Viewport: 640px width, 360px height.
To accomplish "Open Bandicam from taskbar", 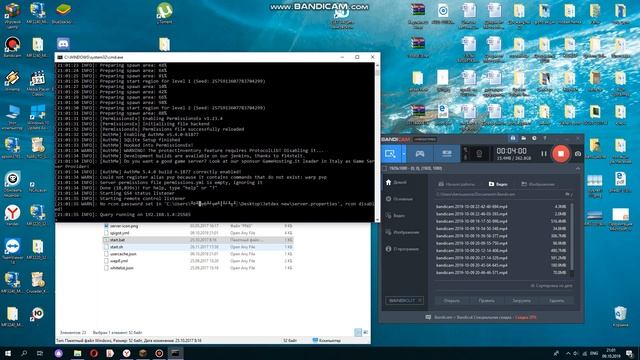I will [159, 353].
